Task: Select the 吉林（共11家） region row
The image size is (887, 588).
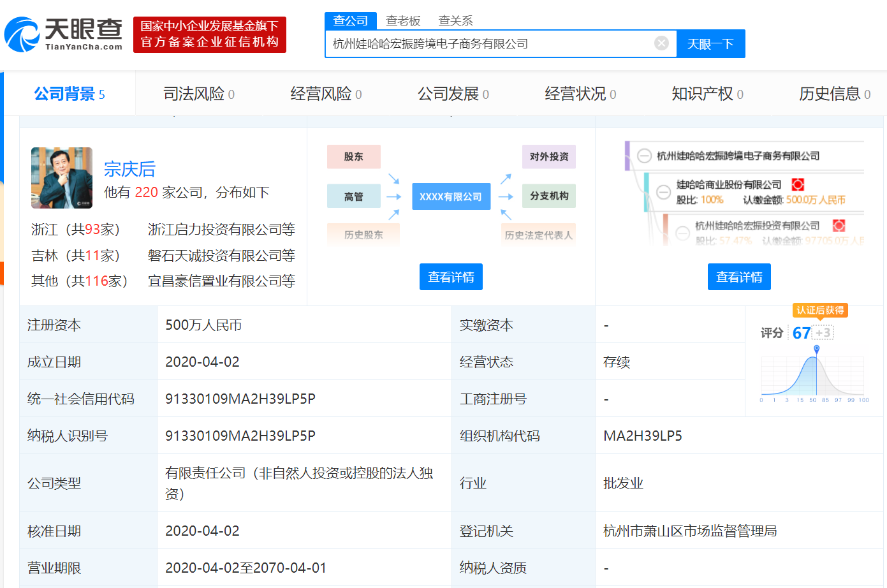Action: tap(75, 256)
